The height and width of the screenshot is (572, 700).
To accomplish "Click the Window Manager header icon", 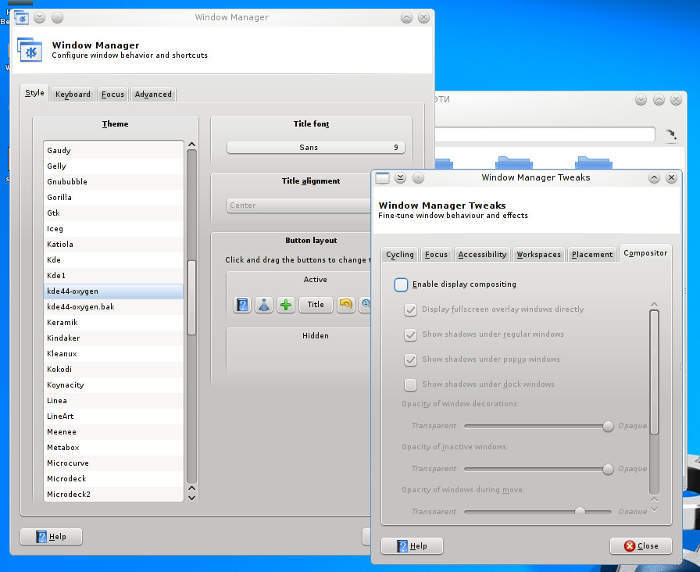I will point(30,50).
